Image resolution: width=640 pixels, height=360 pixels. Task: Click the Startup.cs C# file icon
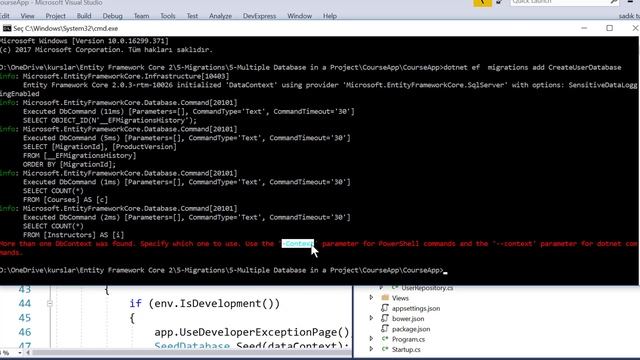[x=384, y=349]
